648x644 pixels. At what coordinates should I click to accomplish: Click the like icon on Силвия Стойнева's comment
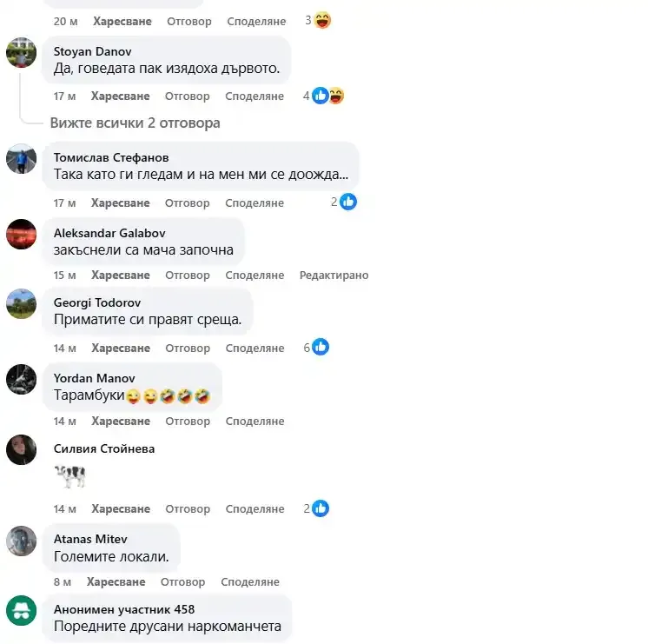pyautogui.click(x=321, y=508)
